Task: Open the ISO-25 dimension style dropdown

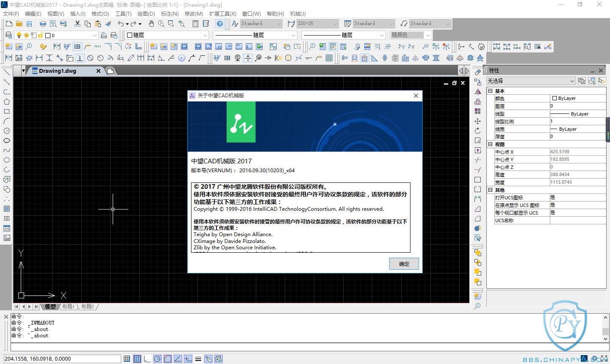Action: pyautogui.click(x=317, y=24)
